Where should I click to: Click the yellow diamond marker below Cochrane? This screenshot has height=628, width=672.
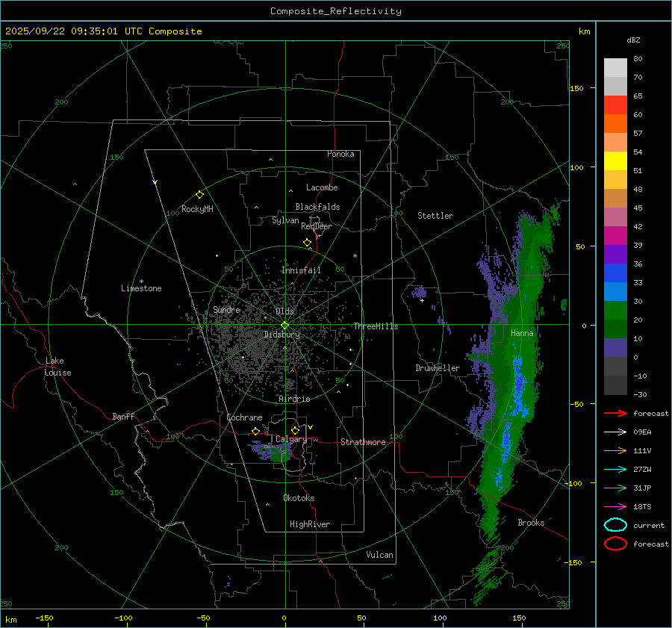click(x=255, y=432)
